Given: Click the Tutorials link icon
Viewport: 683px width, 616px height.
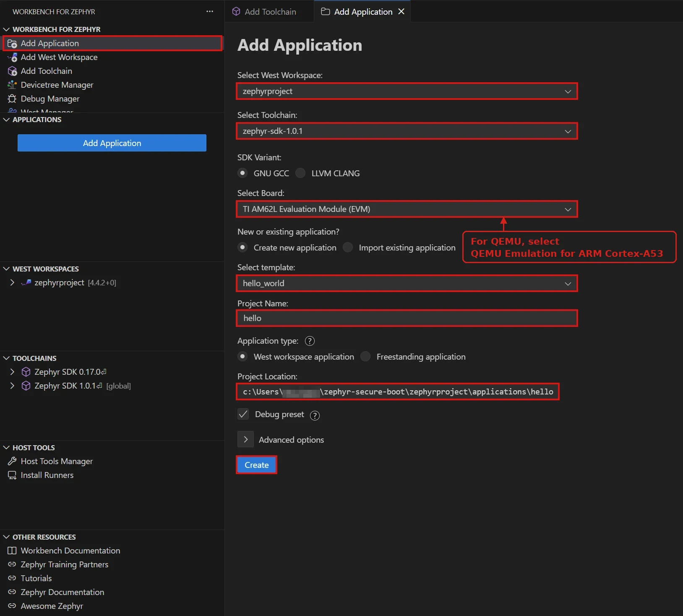Looking at the screenshot, I should click(x=12, y=579).
